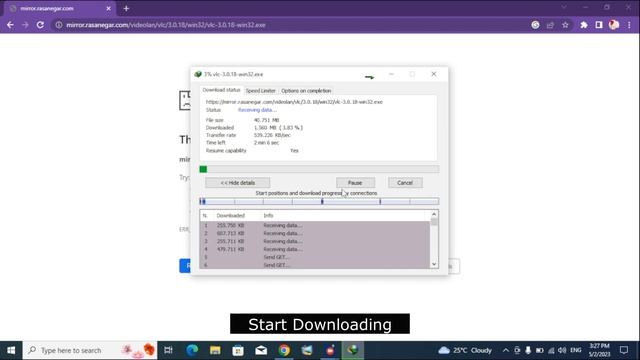Click the taskbar search box

tap(90, 350)
